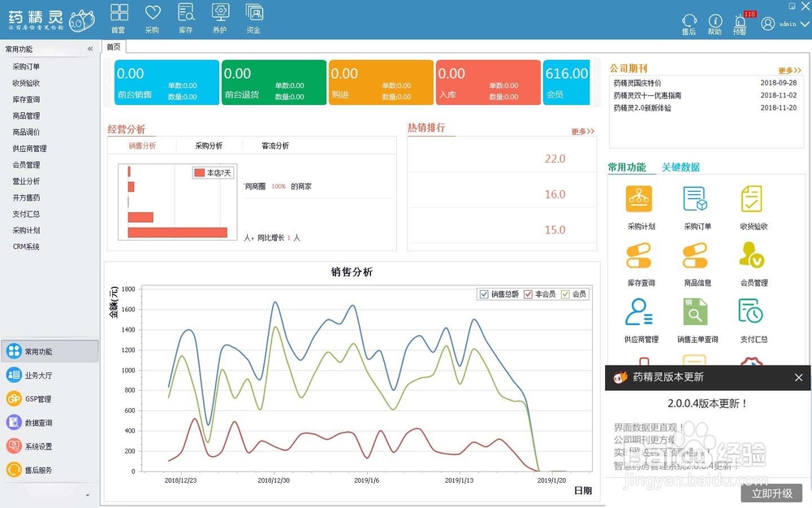Click the 立即升级 upgrade button

coord(771,493)
